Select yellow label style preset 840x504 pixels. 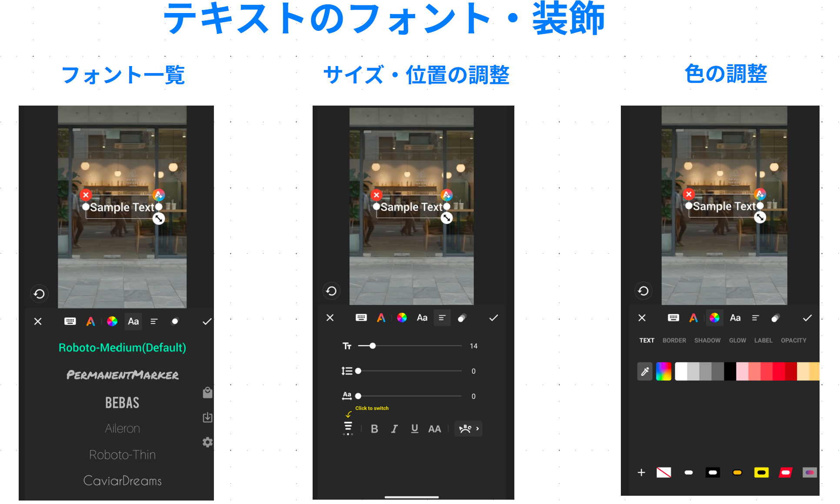[x=761, y=472]
